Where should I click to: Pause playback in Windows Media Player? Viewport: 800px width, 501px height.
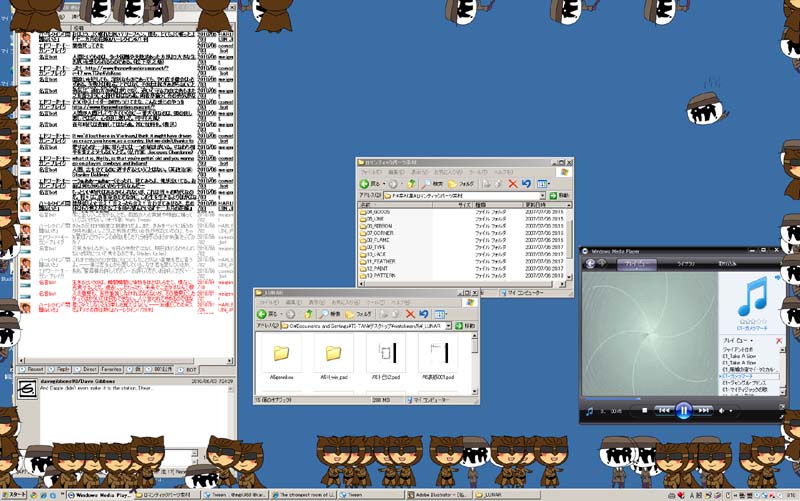pos(683,410)
